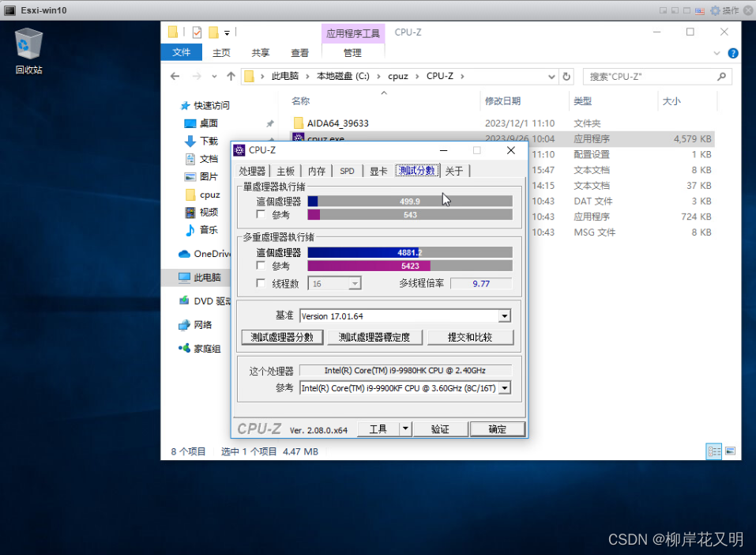Switch to CPU-Z Graphics tab
Screen dimensions: 756x555
[378, 171]
